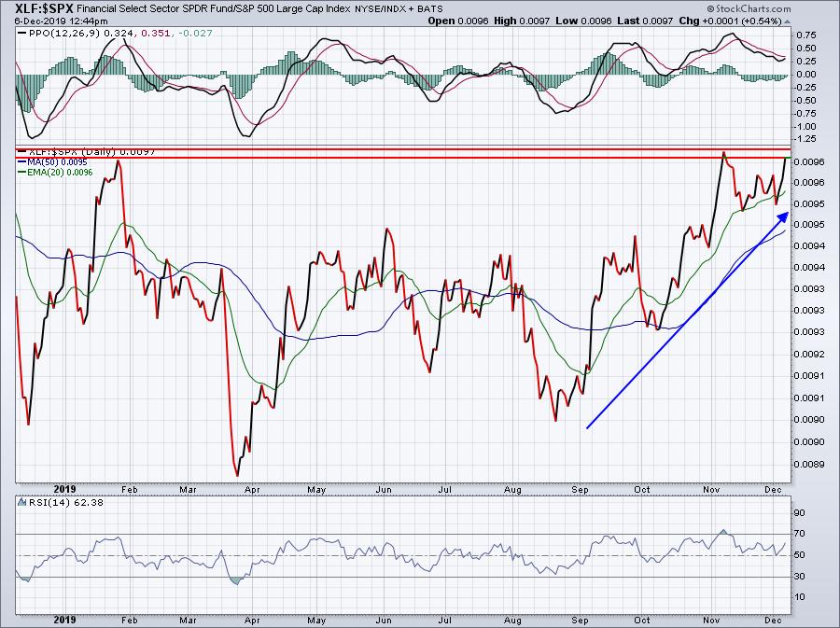Click the red horizontal resistance line
This screenshot has width=840, height=628.
[403, 158]
